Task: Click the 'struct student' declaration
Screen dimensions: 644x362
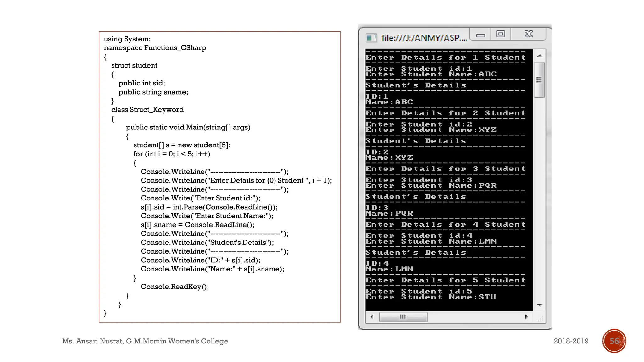Action: (x=134, y=65)
